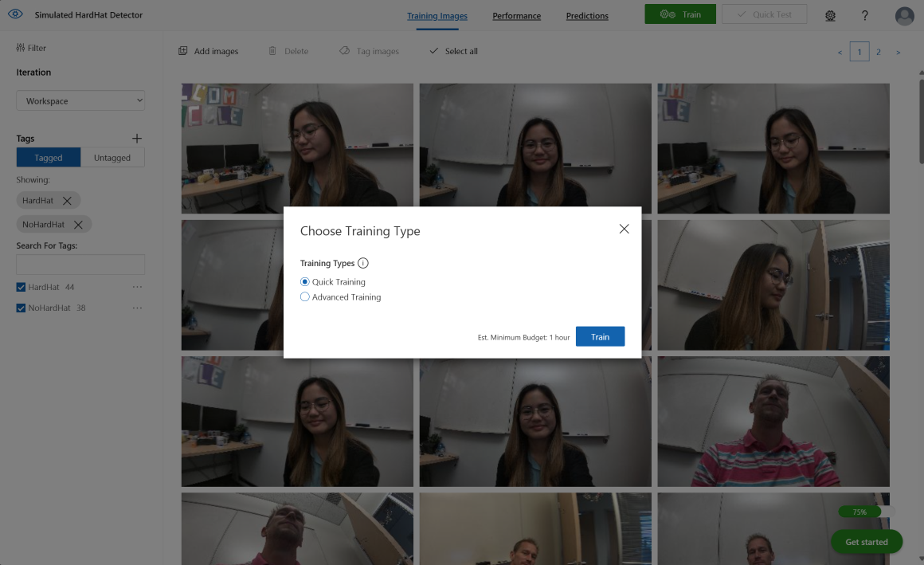The image size is (924, 565).
Task: Click the blue Train button in dialog
Action: pyautogui.click(x=600, y=337)
